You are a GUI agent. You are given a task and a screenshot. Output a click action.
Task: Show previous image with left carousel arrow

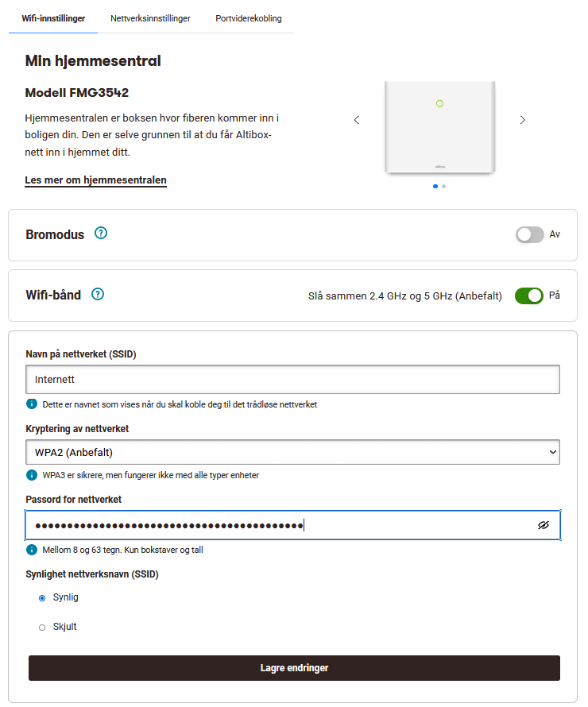[x=357, y=120]
